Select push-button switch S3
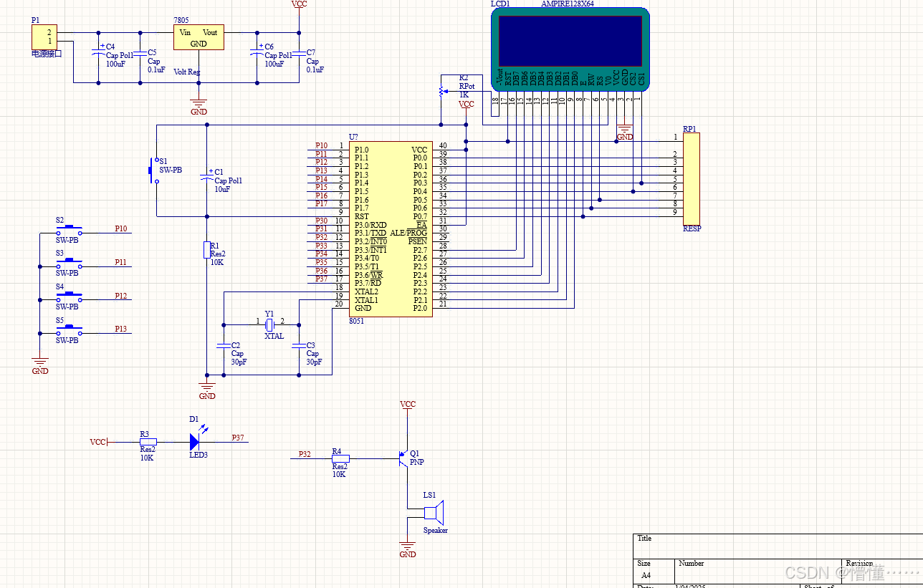Screen dimensions: 923x588 click(69, 264)
